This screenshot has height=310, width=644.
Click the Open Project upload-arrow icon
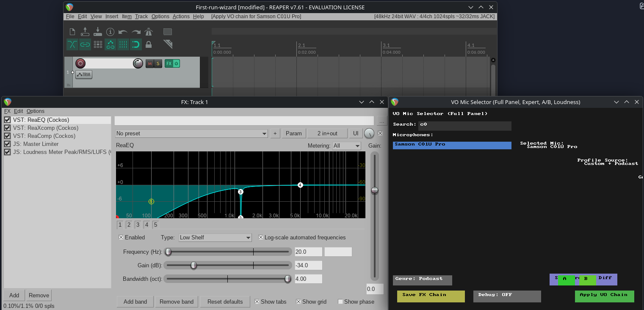[x=85, y=32]
